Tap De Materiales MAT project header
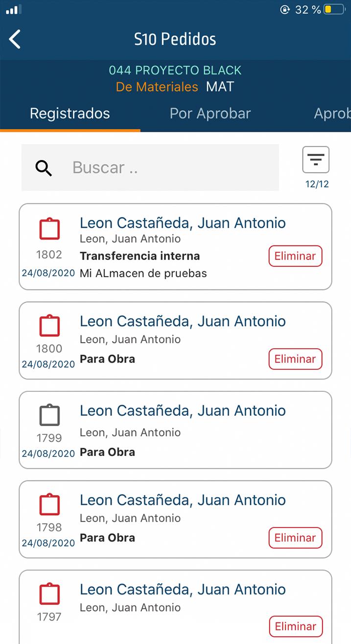The height and width of the screenshot is (644, 351). pyautogui.click(x=175, y=87)
